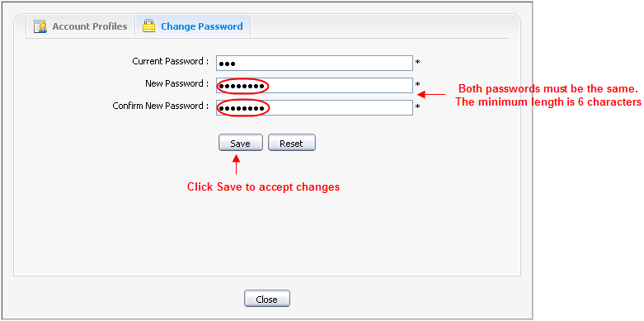Select the Confirm New Password field
The height and width of the screenshot is (321, 644).
pyautogui.click(x=314, y=107)
